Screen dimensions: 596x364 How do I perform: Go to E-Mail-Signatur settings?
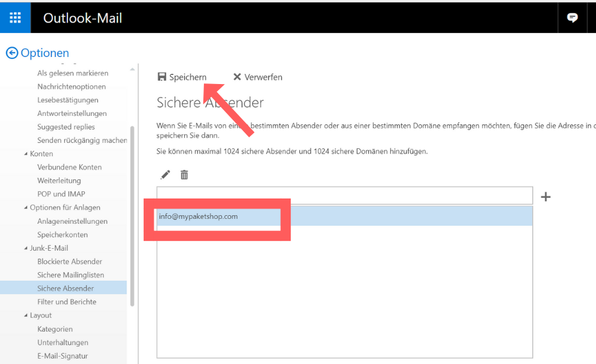click(62, 356)
